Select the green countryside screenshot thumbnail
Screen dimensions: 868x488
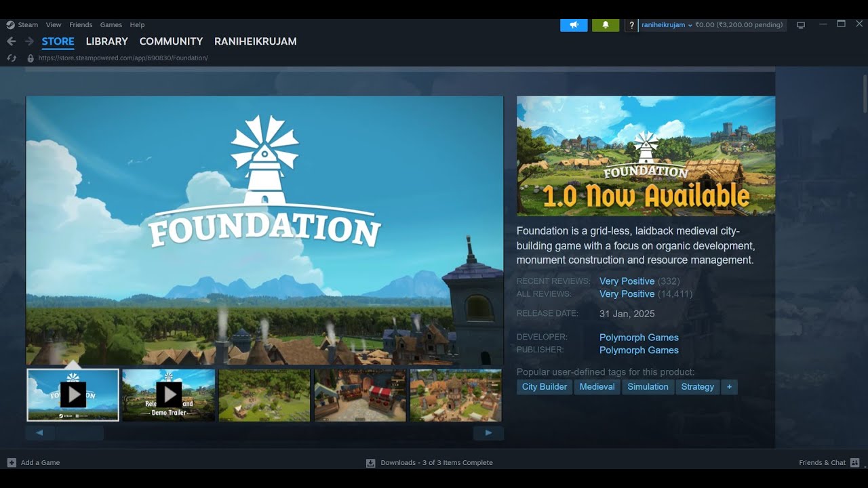pos(264,394)
